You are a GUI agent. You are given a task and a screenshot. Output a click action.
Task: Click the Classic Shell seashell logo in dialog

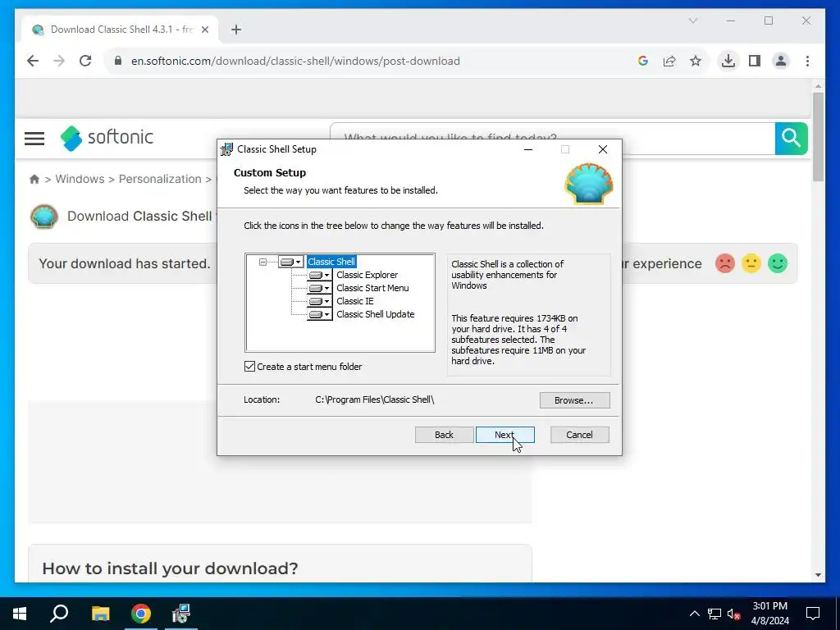point(589,184)
